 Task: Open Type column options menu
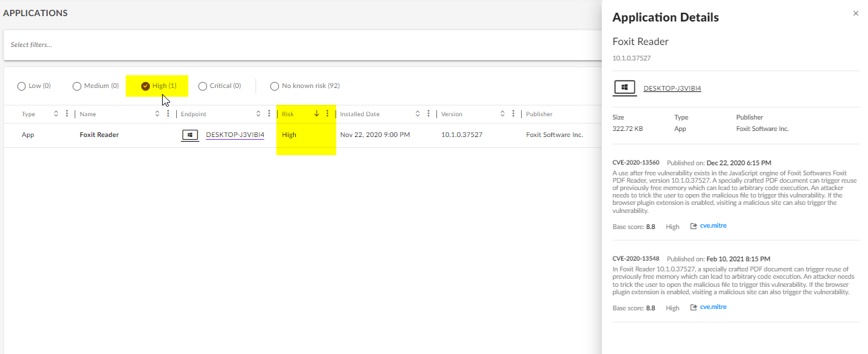click(x=67, y=114)
